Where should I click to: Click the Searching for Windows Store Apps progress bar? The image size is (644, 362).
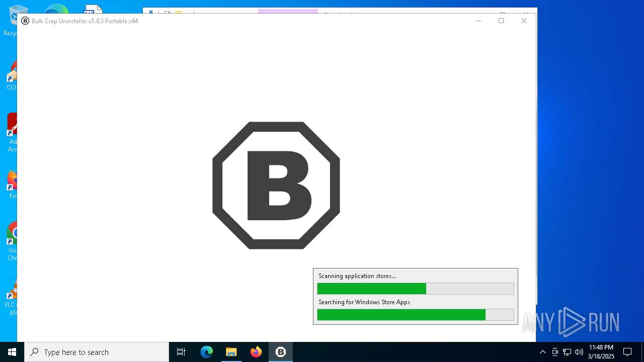pyautogui.click(x=416, y=315)
